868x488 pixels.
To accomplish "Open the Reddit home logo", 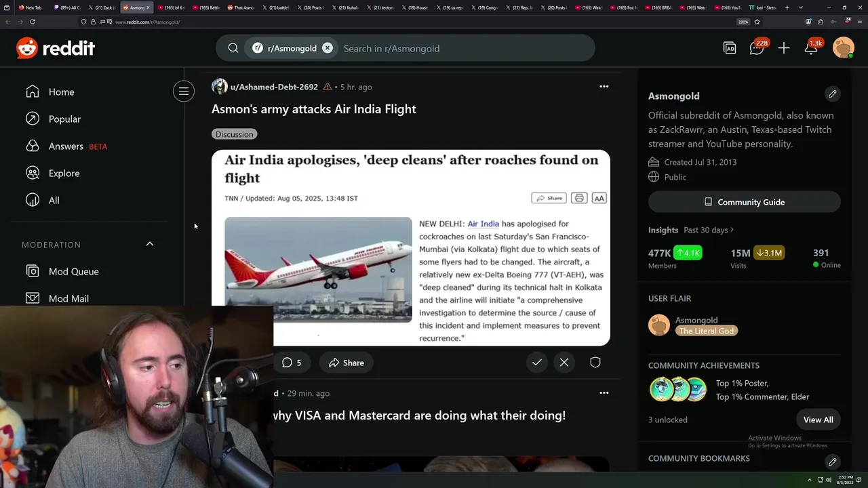I will pyautogui.click(x=56, y=48).
